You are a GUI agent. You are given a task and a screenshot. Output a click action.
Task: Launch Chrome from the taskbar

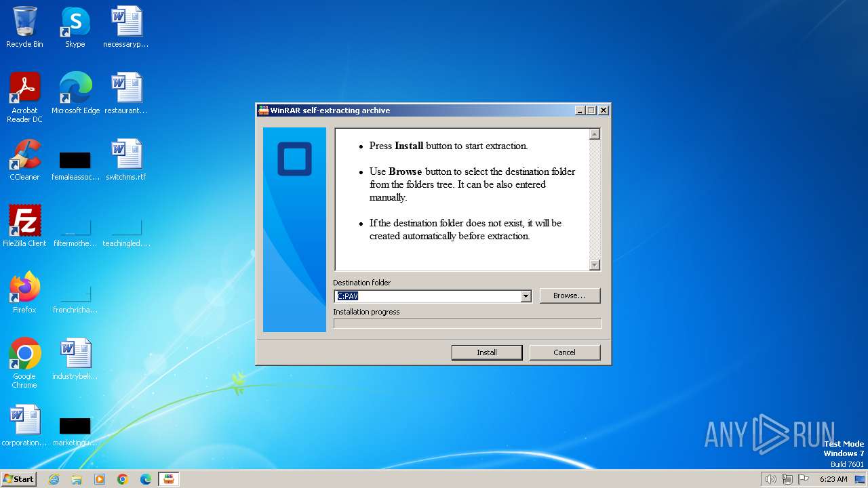123,479
